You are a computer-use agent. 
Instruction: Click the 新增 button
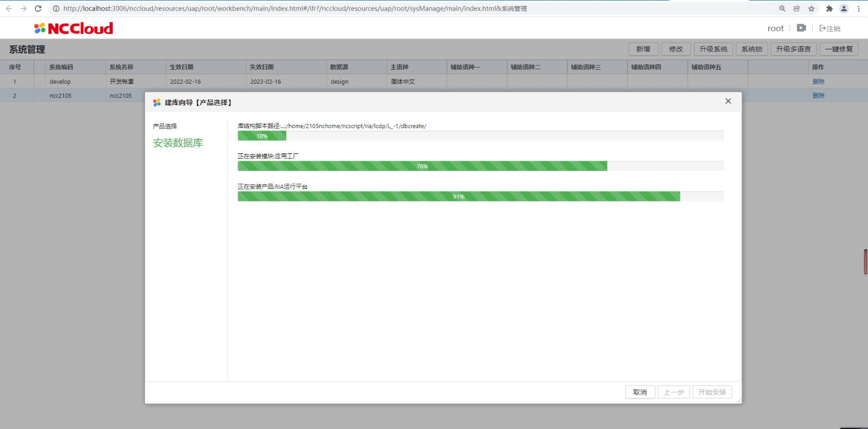point(643,49)
